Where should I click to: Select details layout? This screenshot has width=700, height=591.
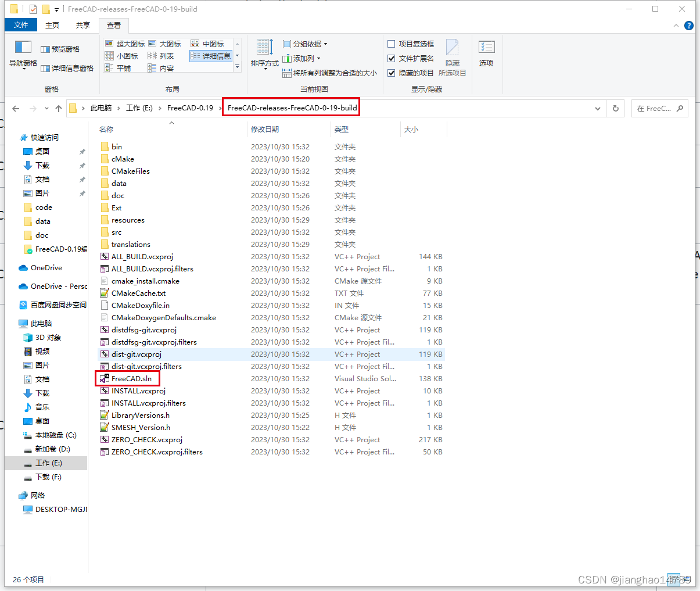(x=210, y=56)
